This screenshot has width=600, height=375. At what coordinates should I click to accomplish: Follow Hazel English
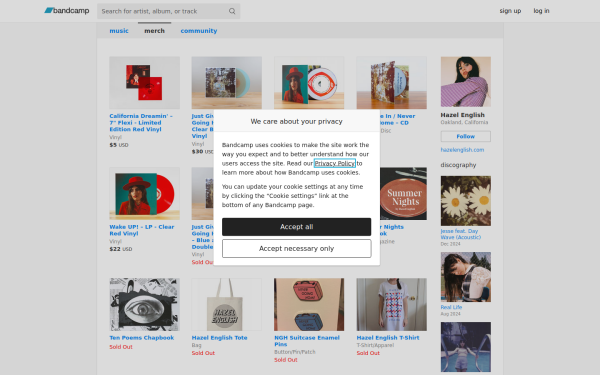(x=465, y=136)
